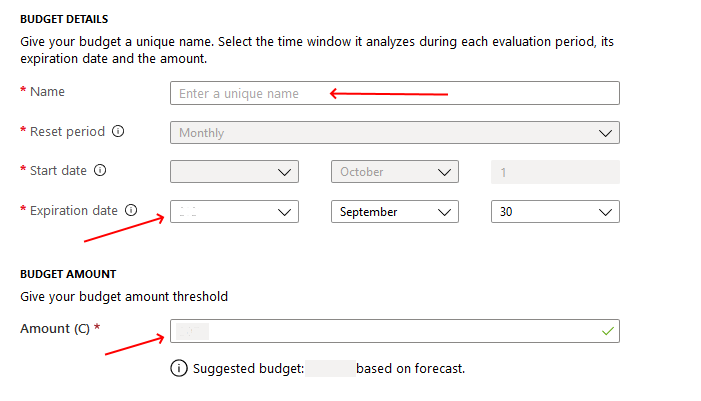Expand the September expiration month dropdown

tap(395, 211)
